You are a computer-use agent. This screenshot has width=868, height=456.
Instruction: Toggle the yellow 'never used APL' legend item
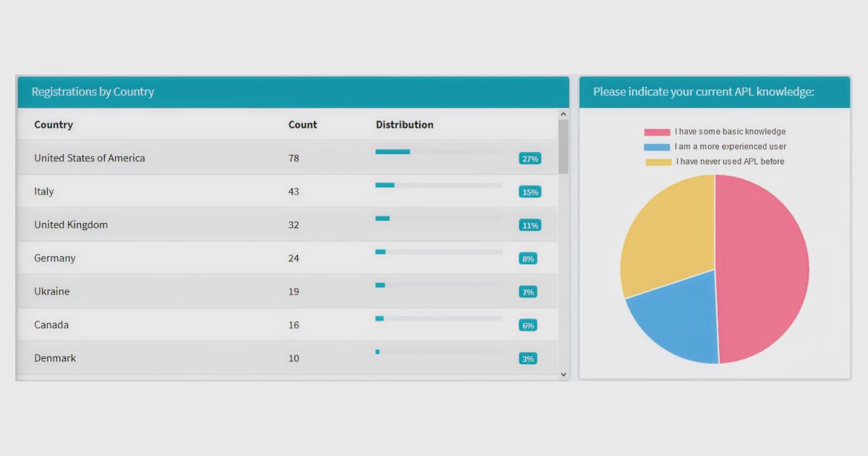click(x=715, y=161)
